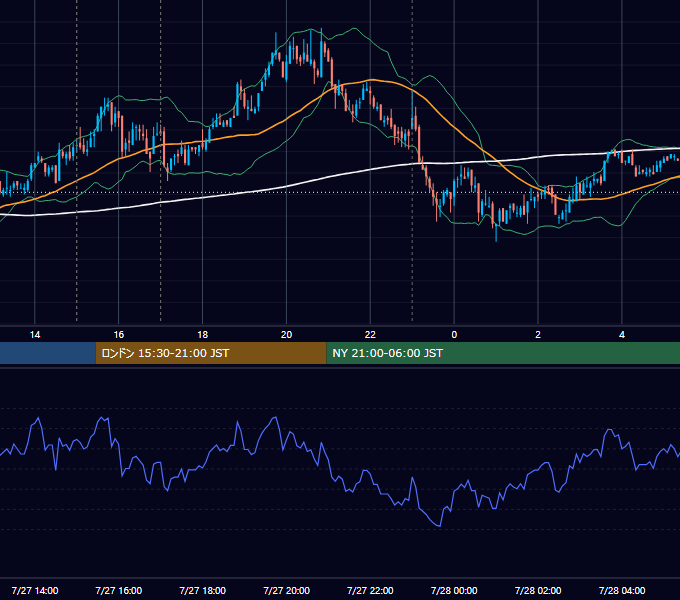Click the 22 hour axis label
680x600 pixels.
point(370,335)
